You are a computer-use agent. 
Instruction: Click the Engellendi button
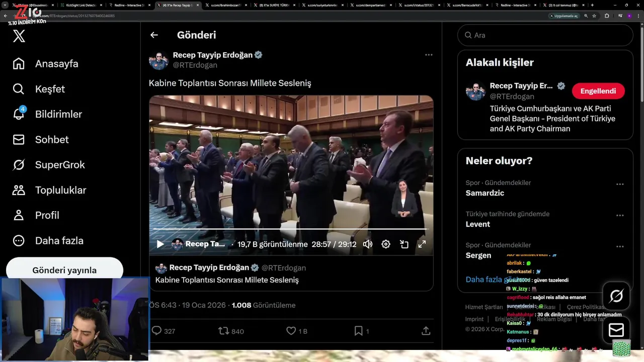598,91
